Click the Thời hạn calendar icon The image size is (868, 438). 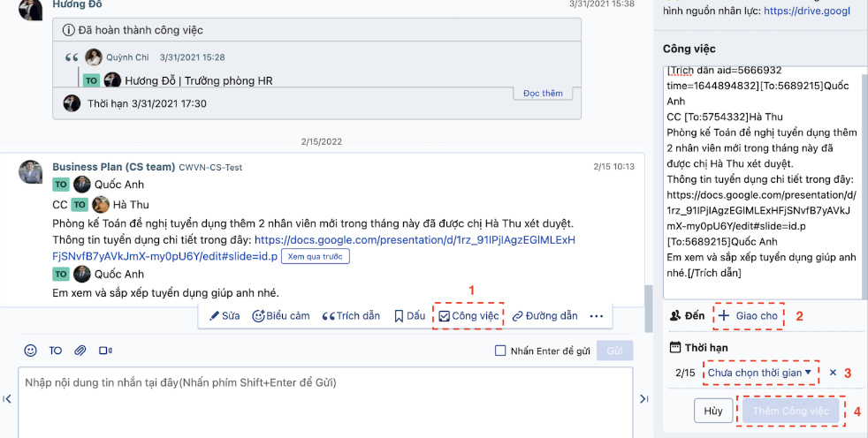[x=674, y=347]
